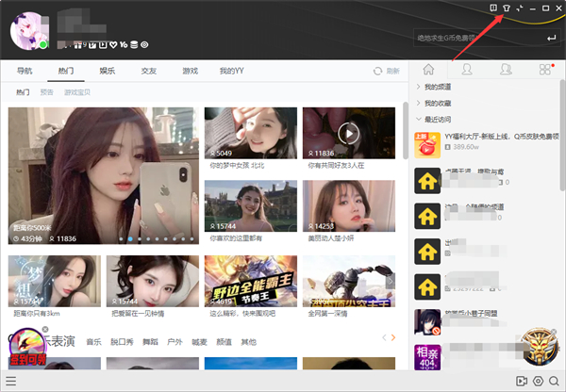This screenshot has width=566, height=392.
Task: Select the 预告 sub-tab
Action: 46,93
